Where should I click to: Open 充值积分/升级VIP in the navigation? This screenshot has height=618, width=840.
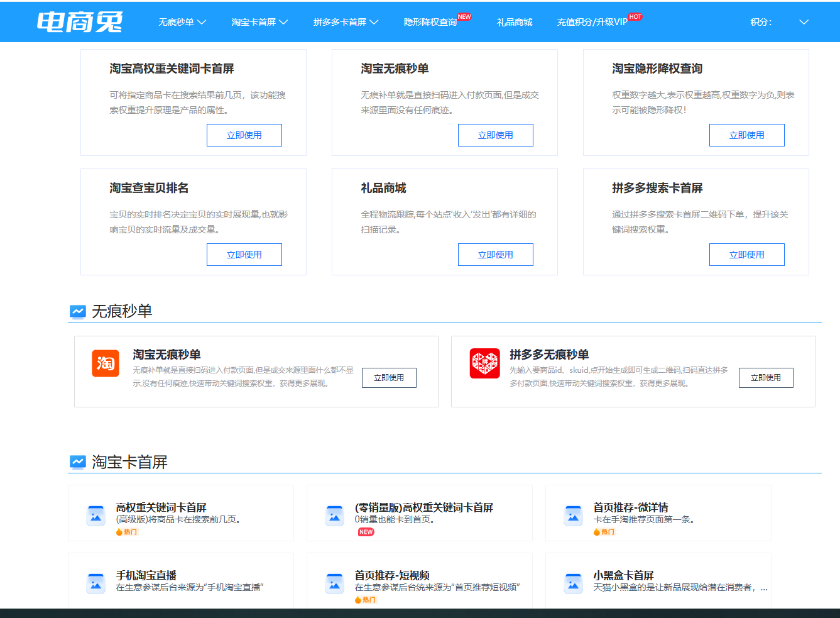point(592,22)
